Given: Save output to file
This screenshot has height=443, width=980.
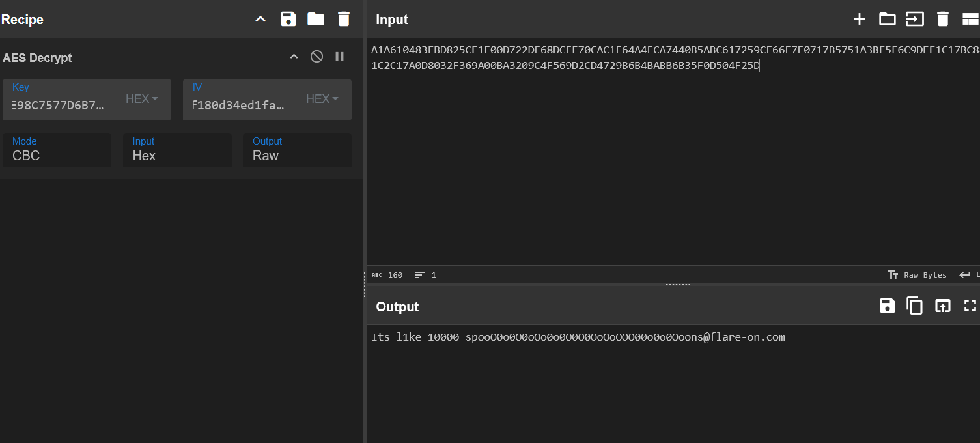Looking at the screenshot, I should tap(887, 306).
